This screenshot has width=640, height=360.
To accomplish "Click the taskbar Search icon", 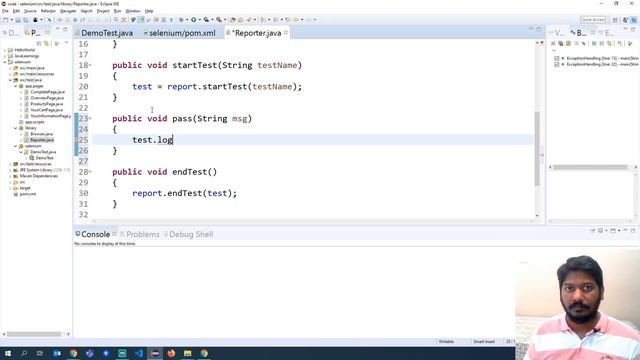I will 24,353.
